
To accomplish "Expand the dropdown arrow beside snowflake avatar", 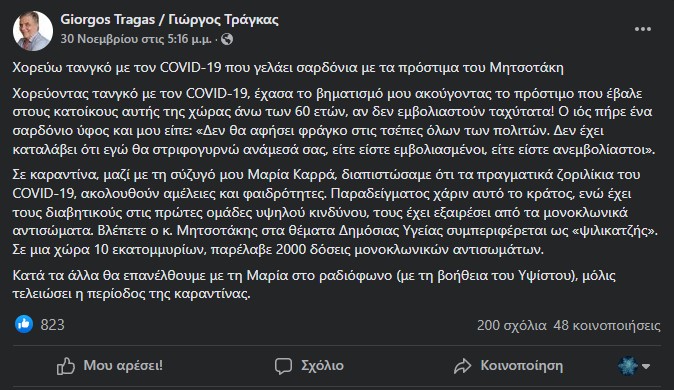I will coord(646,366).
